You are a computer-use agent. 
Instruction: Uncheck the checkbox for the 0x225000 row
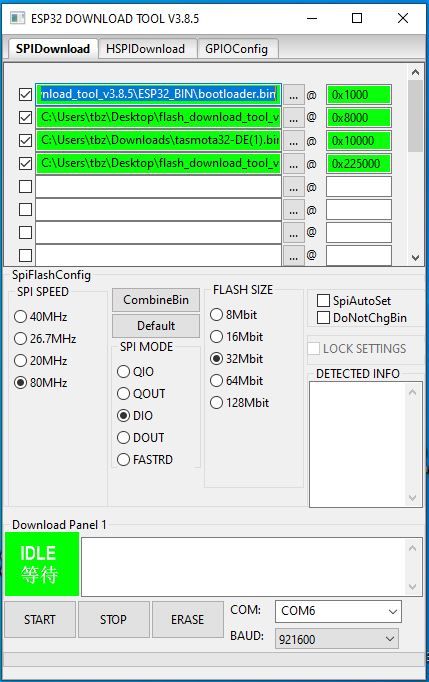click(x=26, y=164)
